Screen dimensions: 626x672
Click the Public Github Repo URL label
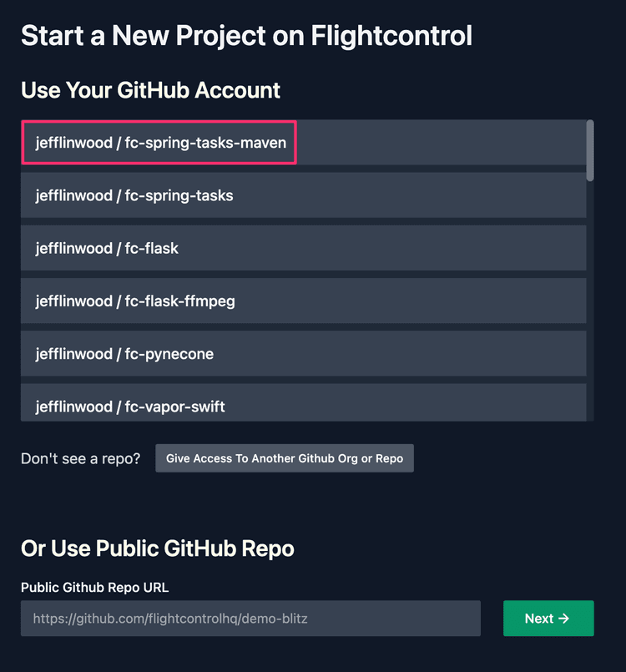(x=94, y=588)
